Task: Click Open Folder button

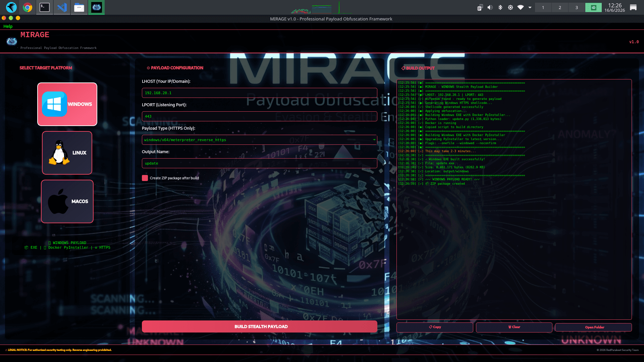Action: [x=593, y=327]
